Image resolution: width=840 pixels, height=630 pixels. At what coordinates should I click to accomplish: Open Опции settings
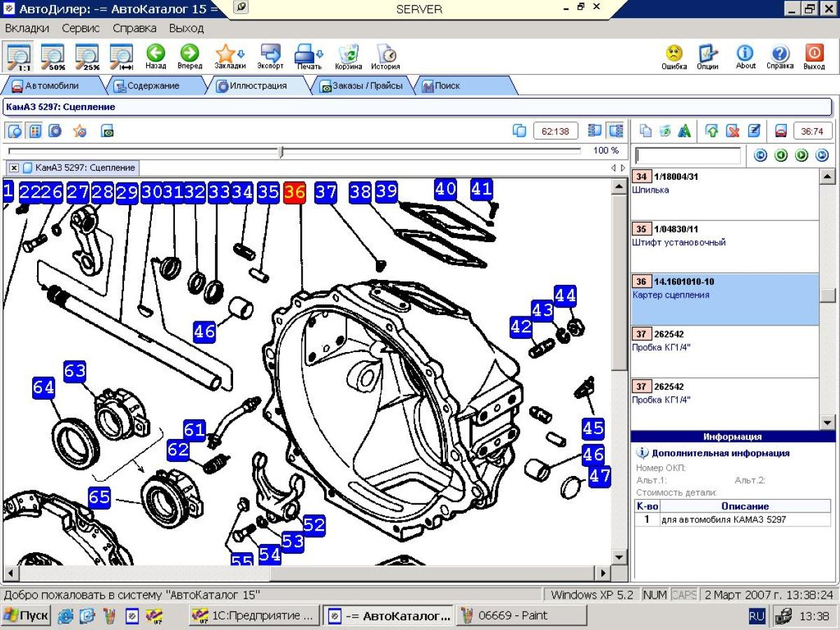coord(708,57)
